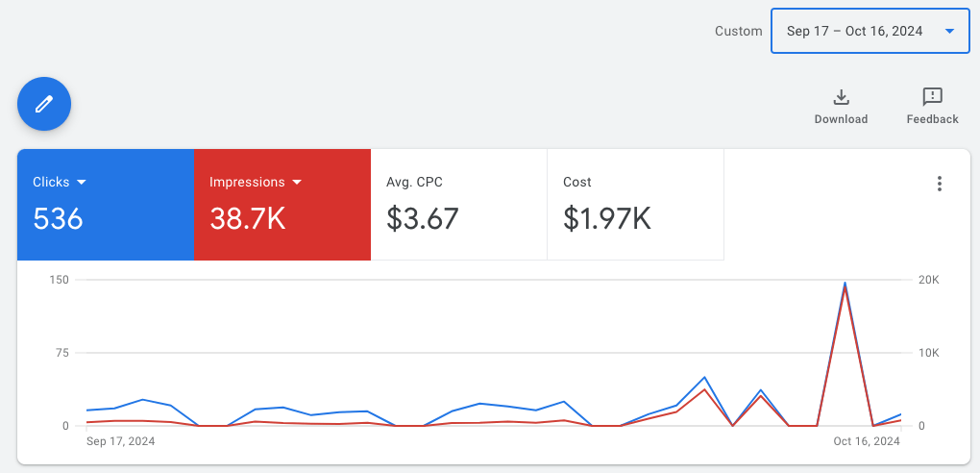Click the caret arrow in date picker

(949, 32)
